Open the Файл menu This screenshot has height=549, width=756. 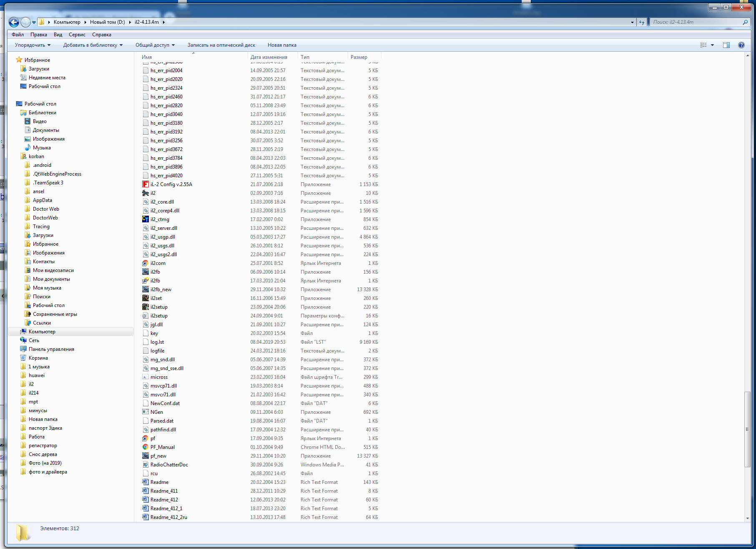18,35
